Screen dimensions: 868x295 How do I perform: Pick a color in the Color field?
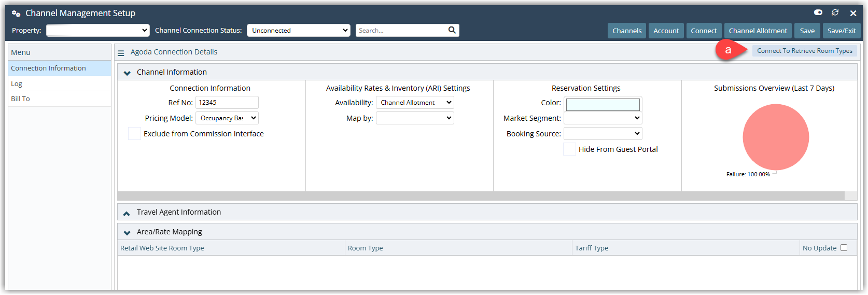(x=603, y=105)
